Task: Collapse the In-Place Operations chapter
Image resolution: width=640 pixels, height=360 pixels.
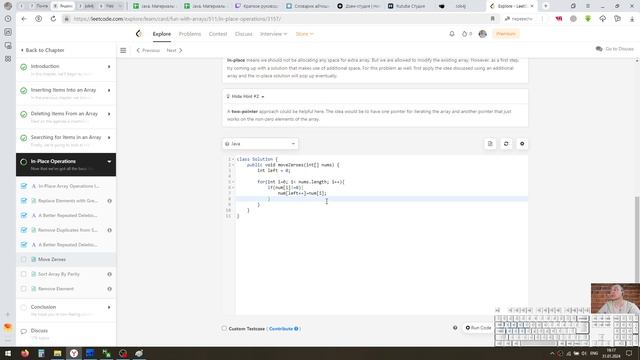Action: coord(109,162)
